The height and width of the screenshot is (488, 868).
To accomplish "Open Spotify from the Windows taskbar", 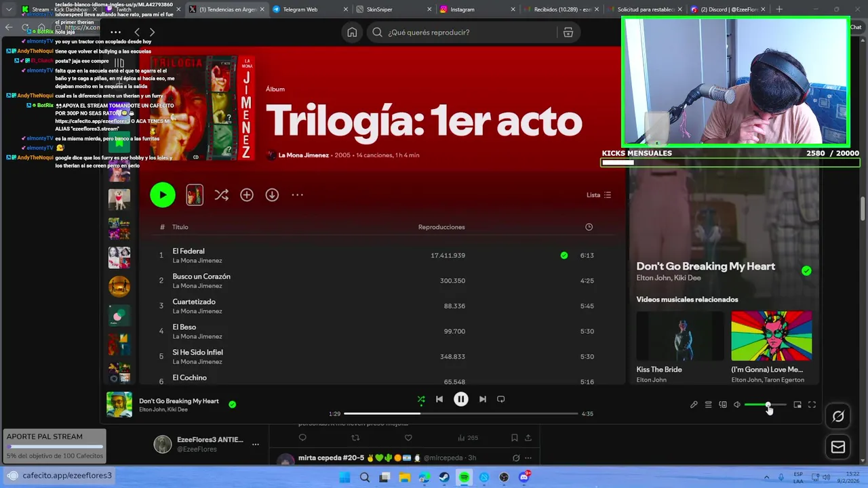I will click(x=464, y=477).
